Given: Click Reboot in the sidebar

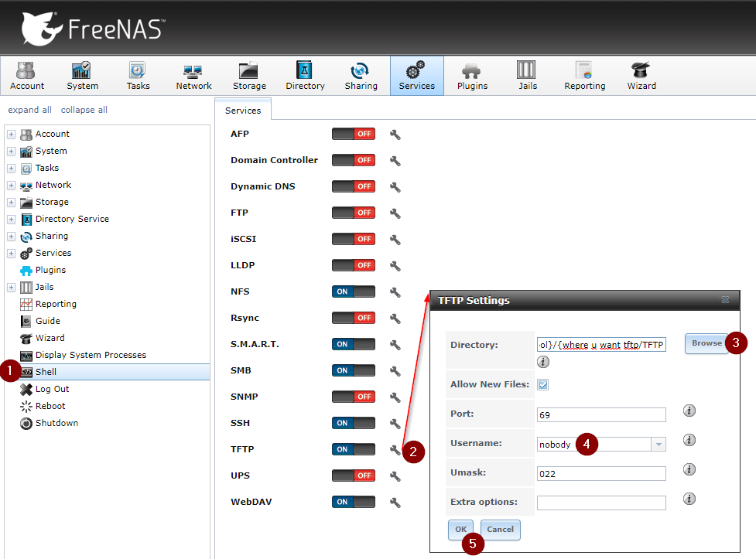Looking at the screenshot, I should 50,406.
